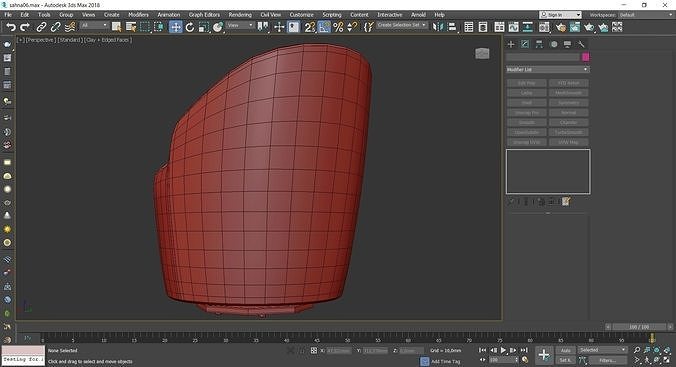Open the Modifiers menu
Viewport: 676px width, 367px height.
coord(138,15)
